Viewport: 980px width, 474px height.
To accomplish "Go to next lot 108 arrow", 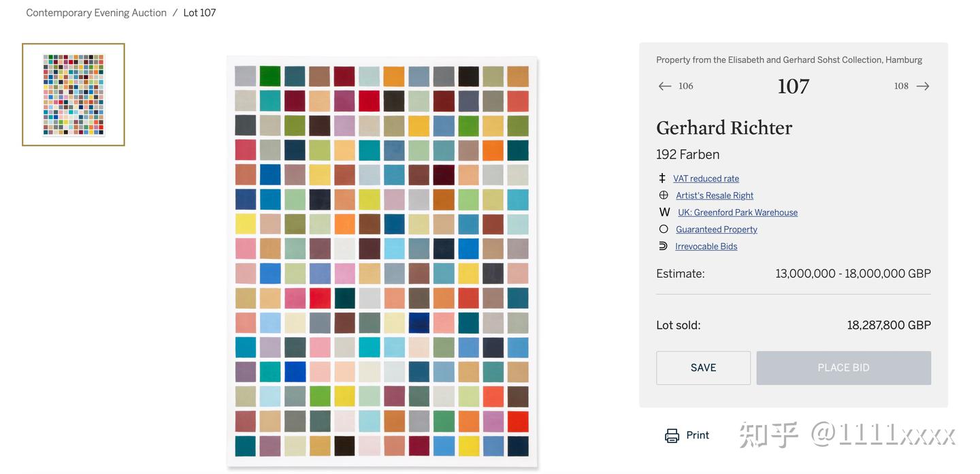I will pyautogui.click(x=923, y=86).
